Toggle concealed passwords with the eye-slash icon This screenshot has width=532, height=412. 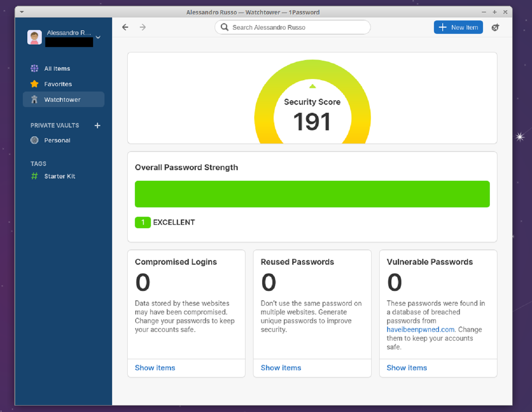point(496,27)
